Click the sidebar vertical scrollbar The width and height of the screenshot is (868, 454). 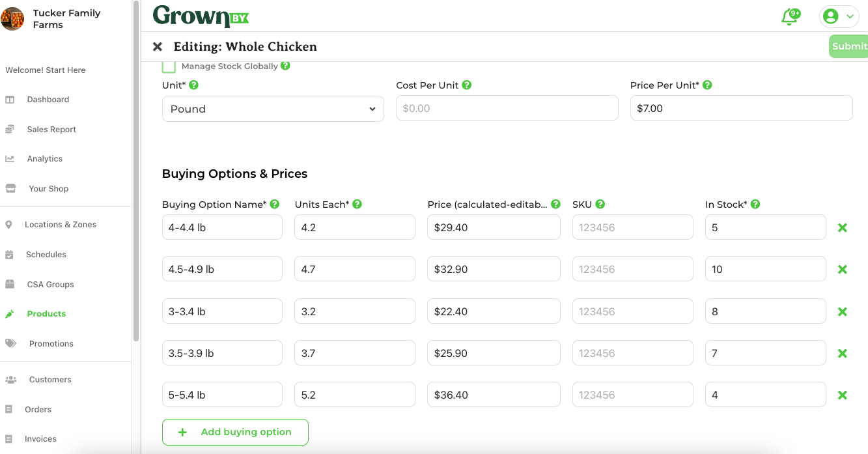(x=136, y=171)
